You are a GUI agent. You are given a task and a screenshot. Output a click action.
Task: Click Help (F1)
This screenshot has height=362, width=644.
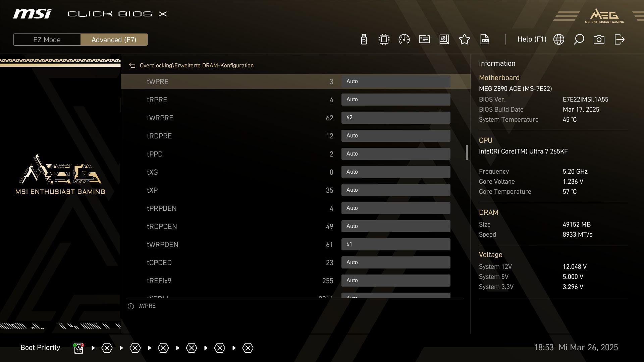532,39
